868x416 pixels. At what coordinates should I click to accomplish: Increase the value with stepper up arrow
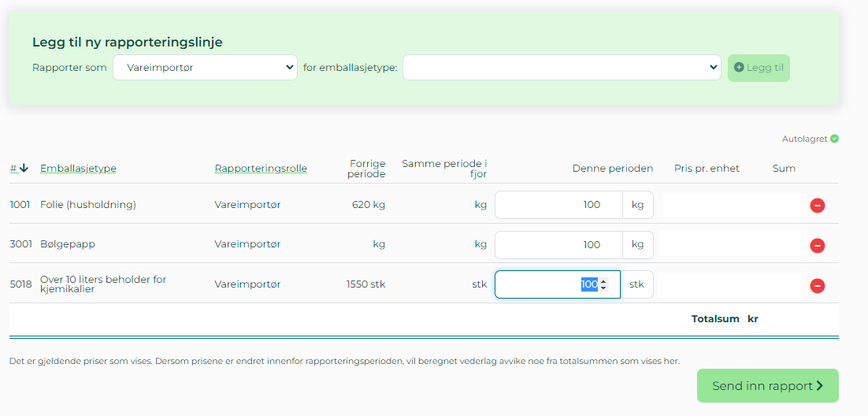point(603,281)
